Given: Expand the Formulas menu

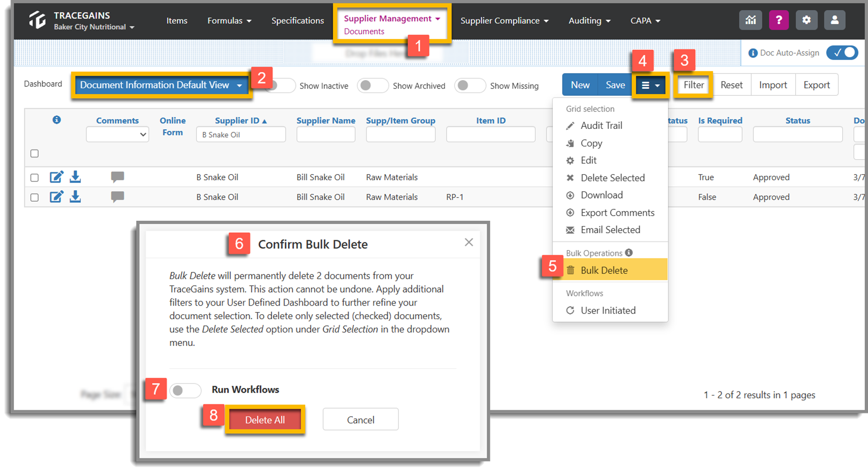Looking at the screenshot, I should coord(229,21).
